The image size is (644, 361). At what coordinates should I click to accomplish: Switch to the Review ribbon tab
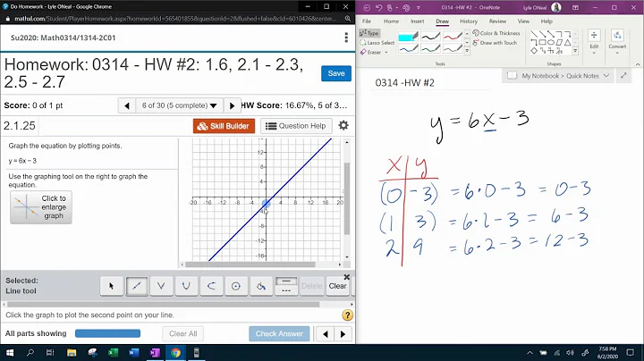pos(497,21)
